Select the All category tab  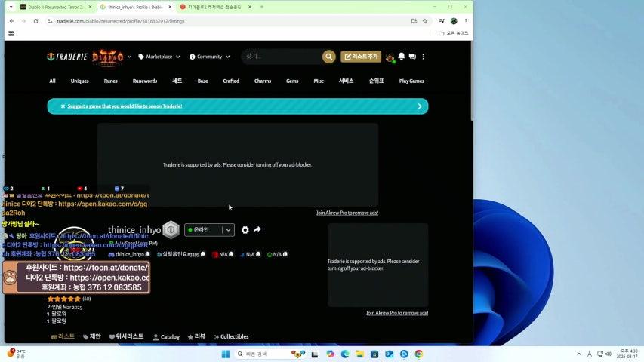click(52, 81)
